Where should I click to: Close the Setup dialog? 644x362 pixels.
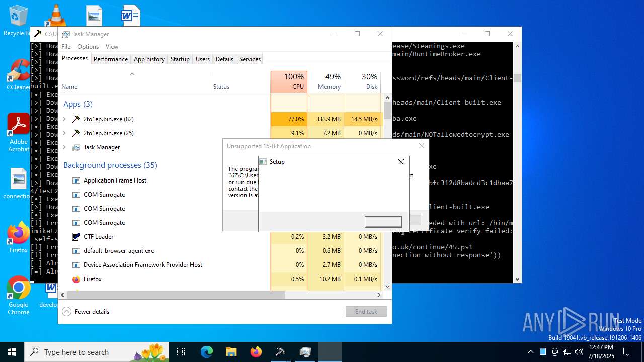[401, 162]
